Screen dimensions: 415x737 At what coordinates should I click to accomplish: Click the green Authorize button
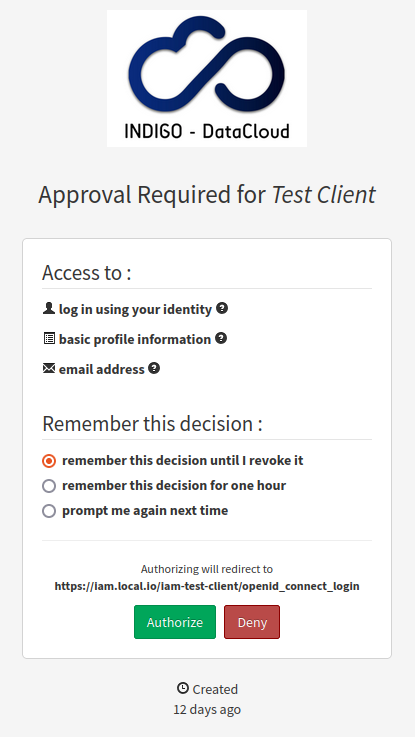(x=175, y=622)
